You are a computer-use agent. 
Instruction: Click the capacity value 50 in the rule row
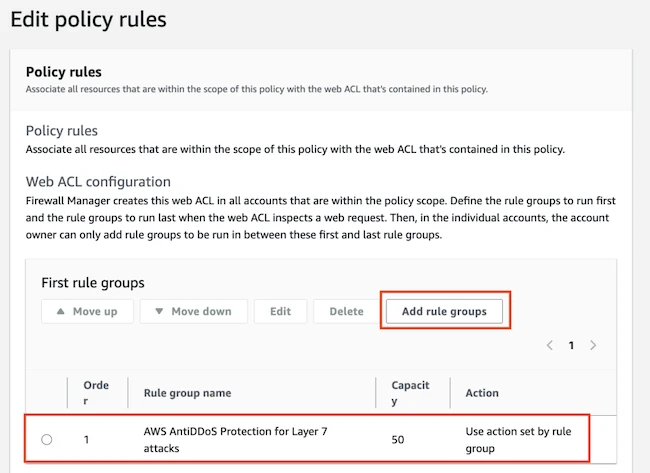(398, 439)
